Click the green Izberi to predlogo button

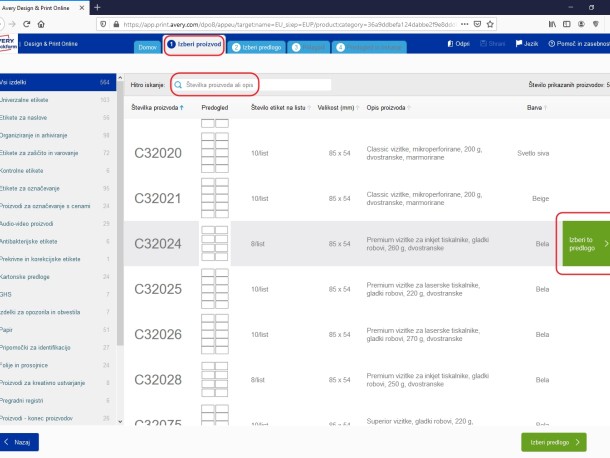pos(586,244)
